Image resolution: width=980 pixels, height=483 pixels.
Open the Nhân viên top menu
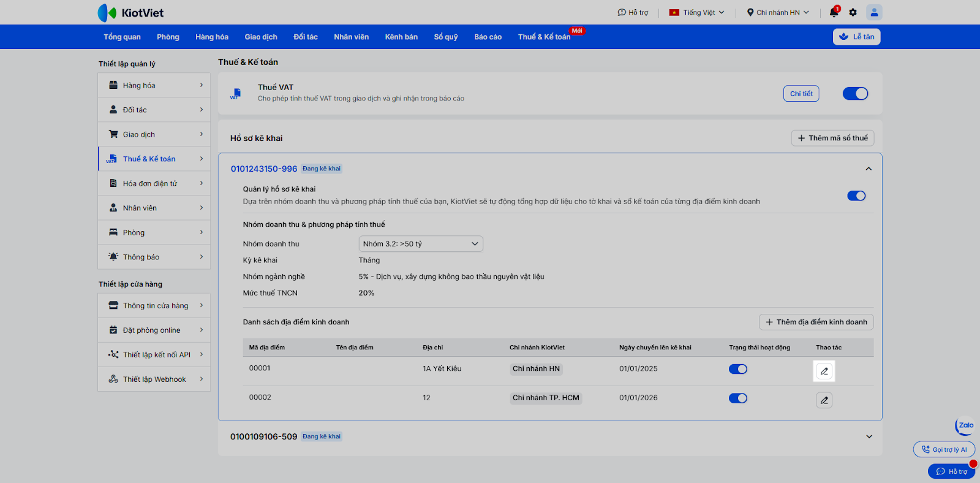point(351,37)
